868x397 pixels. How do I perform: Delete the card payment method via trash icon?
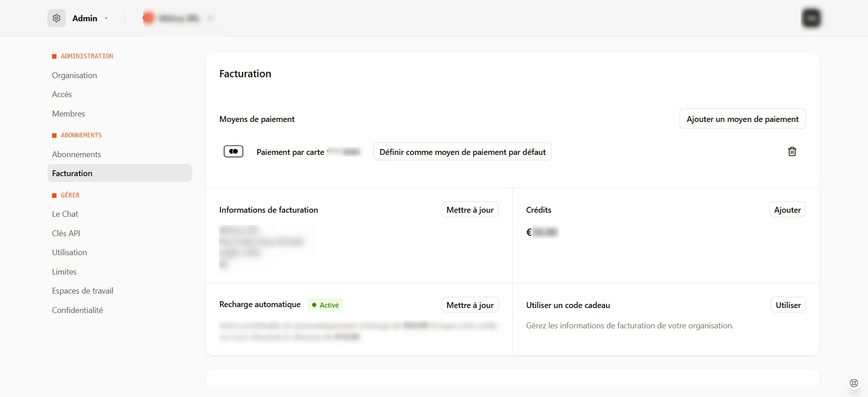(x=792, y=152)
